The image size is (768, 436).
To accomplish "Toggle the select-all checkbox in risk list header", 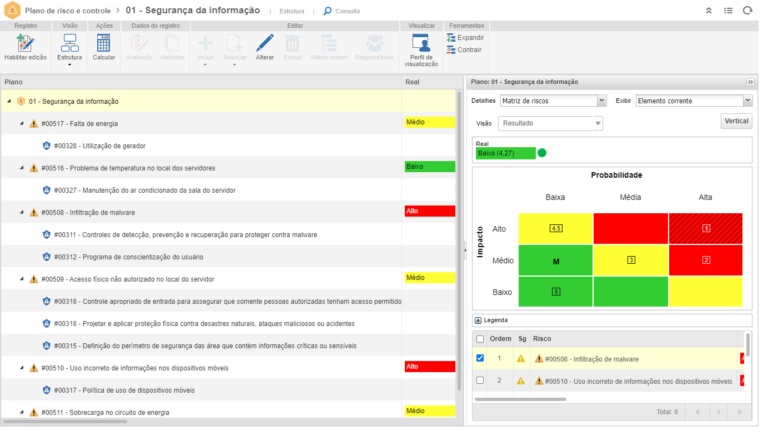I will [x=480, y=339].
